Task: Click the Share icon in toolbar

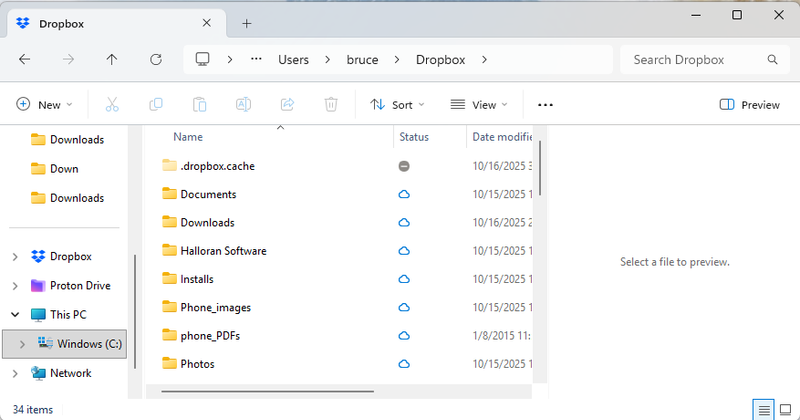Action: [287, 104]
